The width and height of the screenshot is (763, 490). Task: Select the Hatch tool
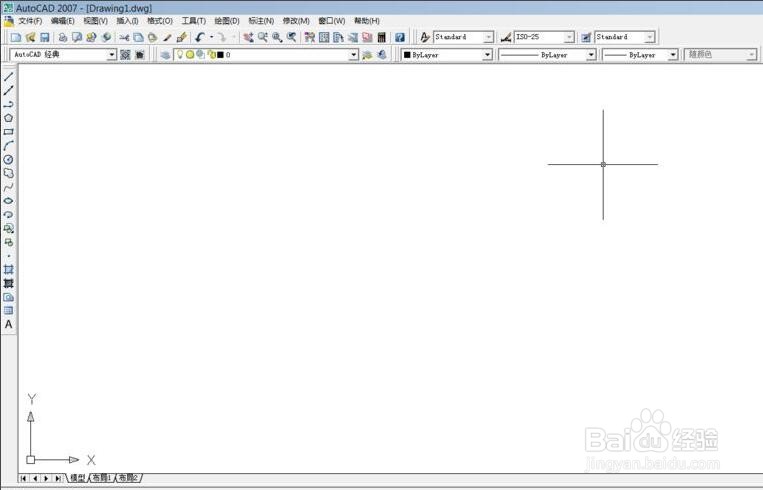[8, 270]
